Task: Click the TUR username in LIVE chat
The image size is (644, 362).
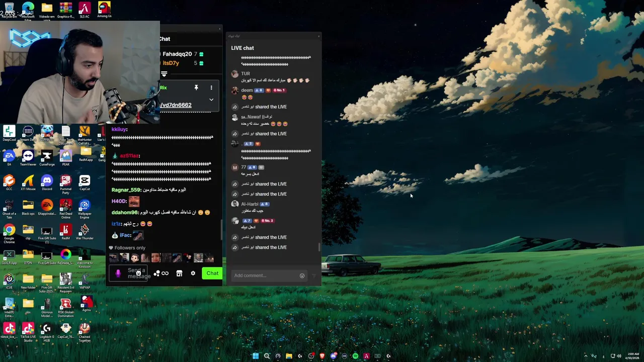Action: click(246, 74)
